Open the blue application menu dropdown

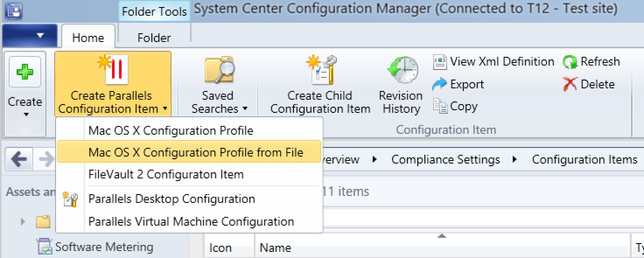point(30,35)
